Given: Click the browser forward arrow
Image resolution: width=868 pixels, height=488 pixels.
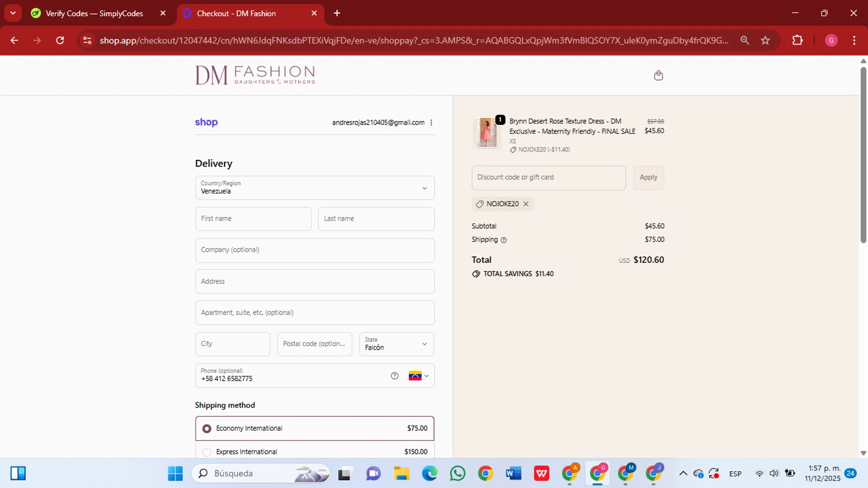Looking at the screenshot, I should click(x=37, y=41).
